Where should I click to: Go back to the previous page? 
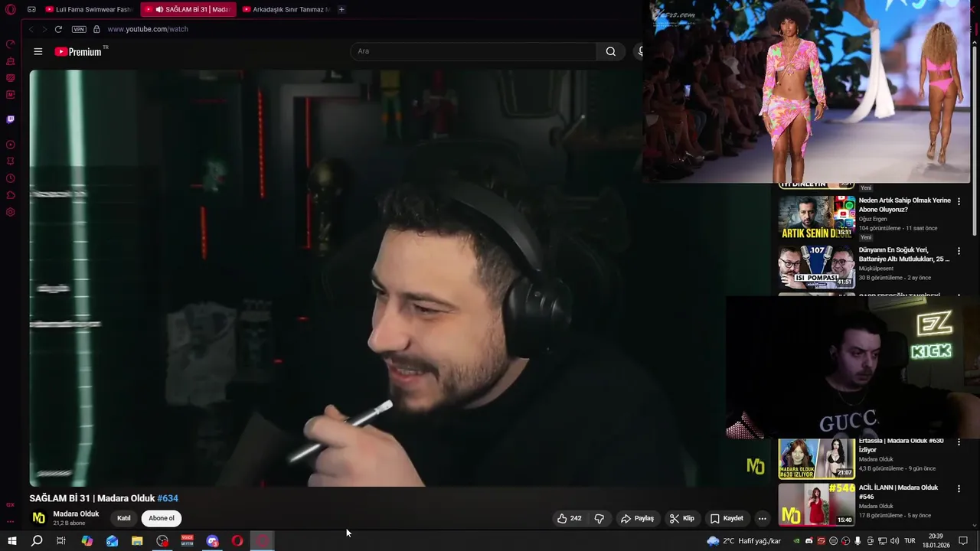31,29
